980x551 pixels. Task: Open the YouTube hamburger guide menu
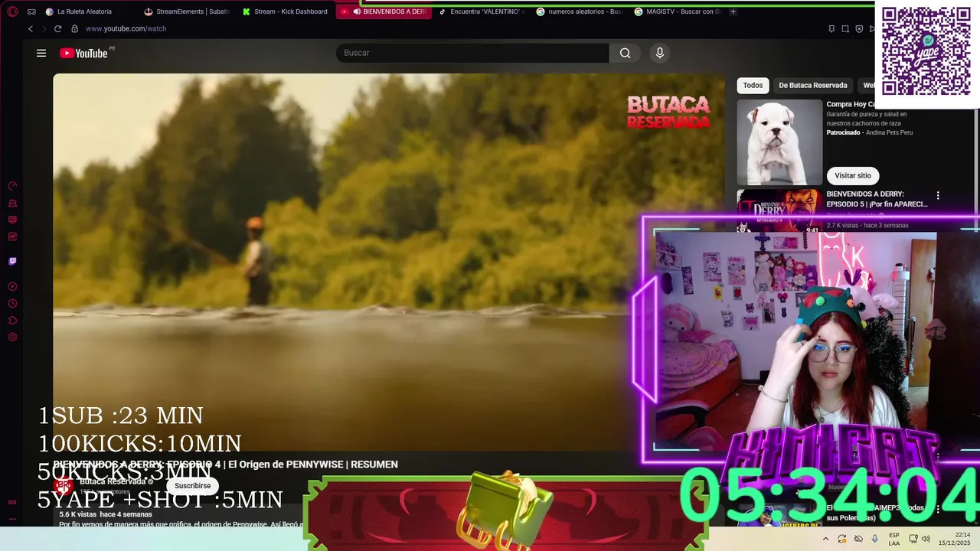pyautogui.click(x=41, y=53)
